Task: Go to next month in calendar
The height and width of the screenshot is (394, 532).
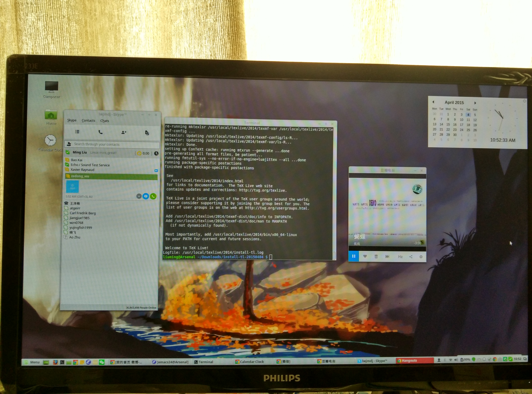Action: click(x=475, y=103)
